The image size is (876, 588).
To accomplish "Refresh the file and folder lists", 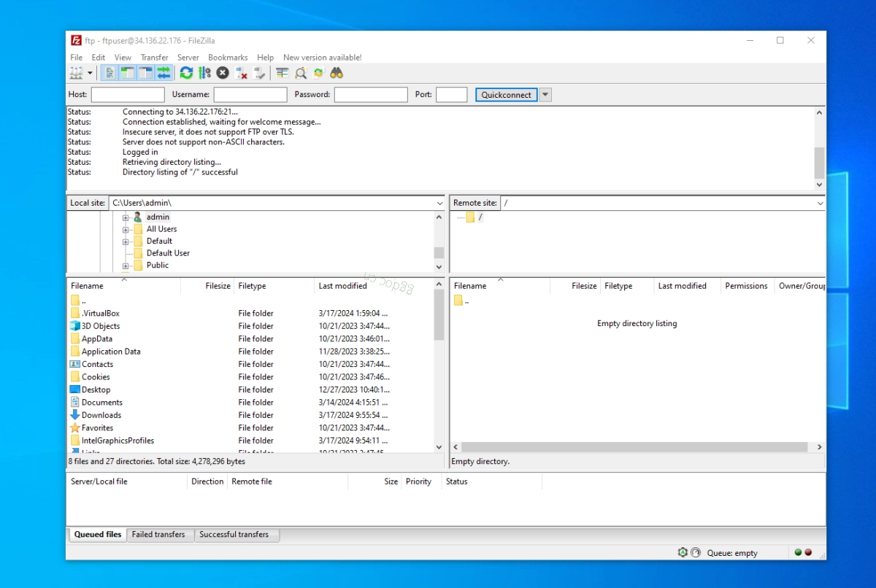I will pyautogui.click(x=186, y=73).
